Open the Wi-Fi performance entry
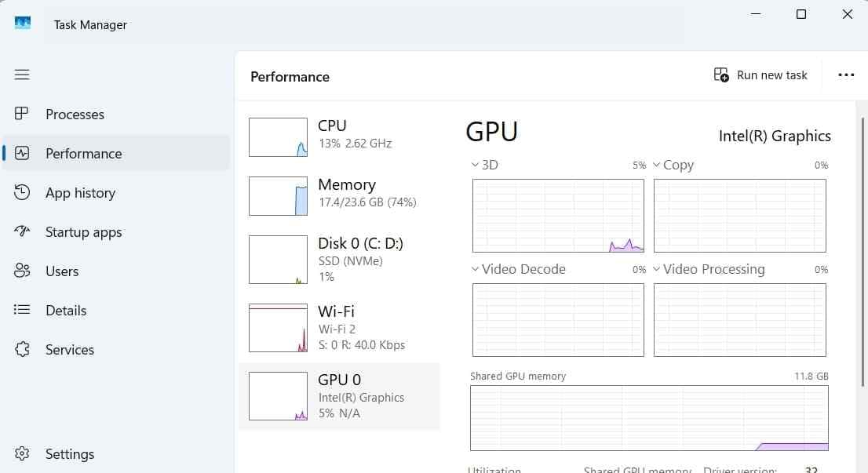This screenshot has height=473, width=868. [x=339, y=328]
